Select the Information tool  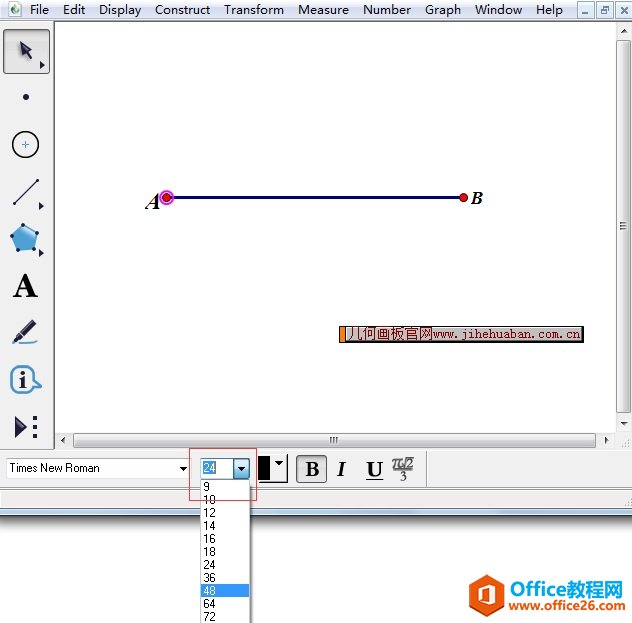(25, 379)
